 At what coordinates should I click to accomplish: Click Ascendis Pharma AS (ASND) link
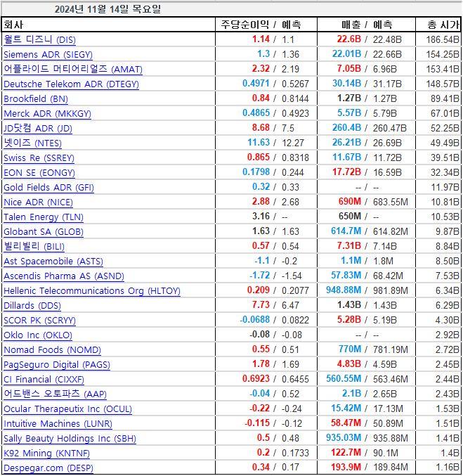64,276
